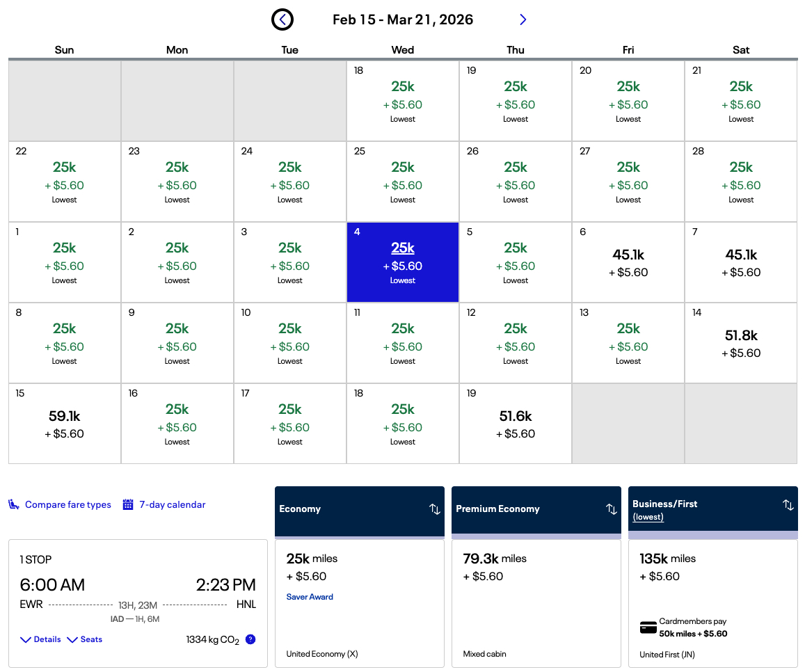Open the CO2 emissions help icon
The height and width of the screenshot is (672, 805).
click(250, 639)
